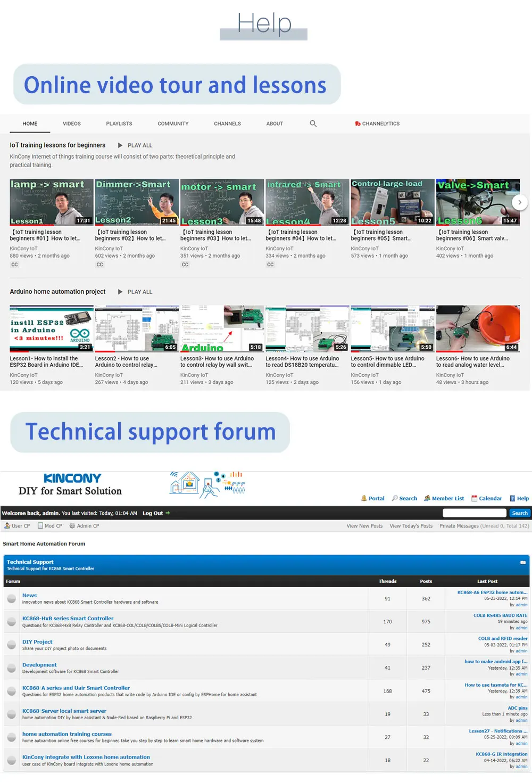Open Lesson4 read DS18B20 temperature video title
Viewport: 532px width, 782px height.
(302, 362)
